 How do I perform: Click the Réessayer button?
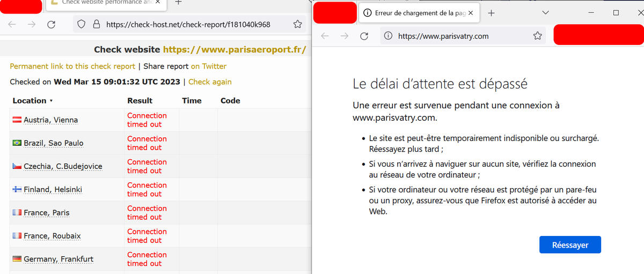pyautogui.click(x=570, y=245)
